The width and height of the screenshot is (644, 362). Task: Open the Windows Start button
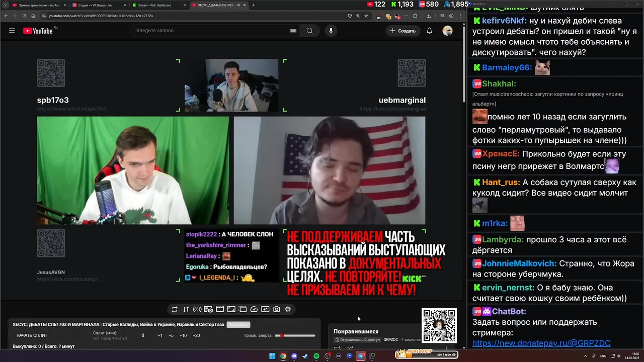click(x=272, y=356)
